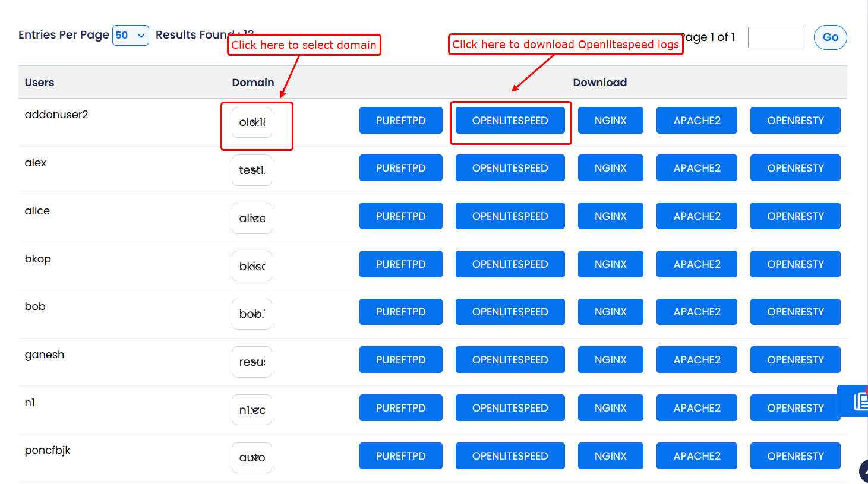Click NGINX button in alice row
This screenshot has height=484, width=868.
pos(610,216)
